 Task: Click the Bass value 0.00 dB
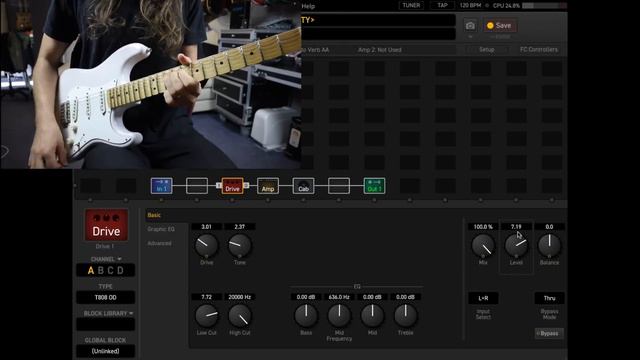tap(306, 297)
